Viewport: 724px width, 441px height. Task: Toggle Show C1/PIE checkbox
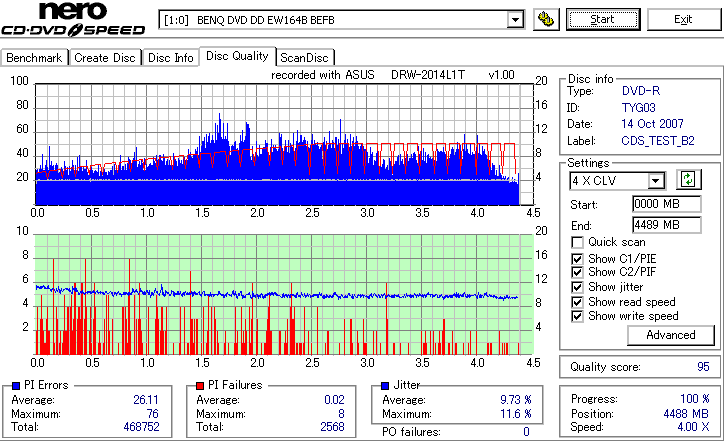coord(577,259)
